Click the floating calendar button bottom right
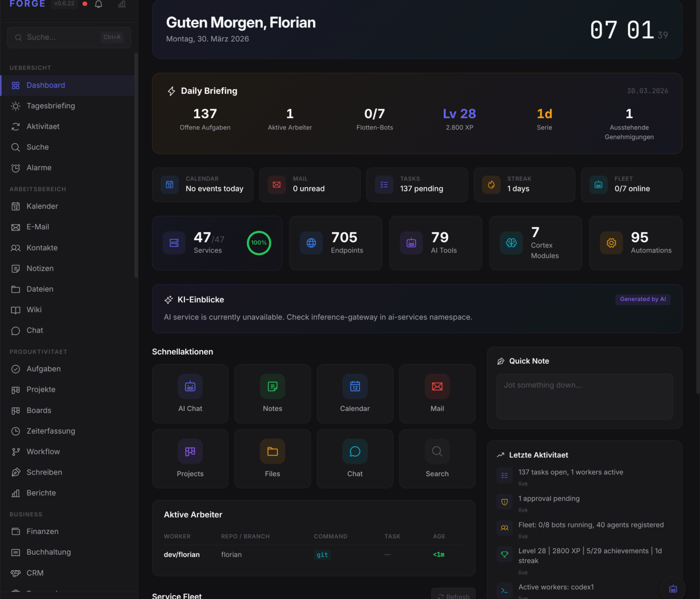Screen dimensions: 700x599 coord(673,589)
